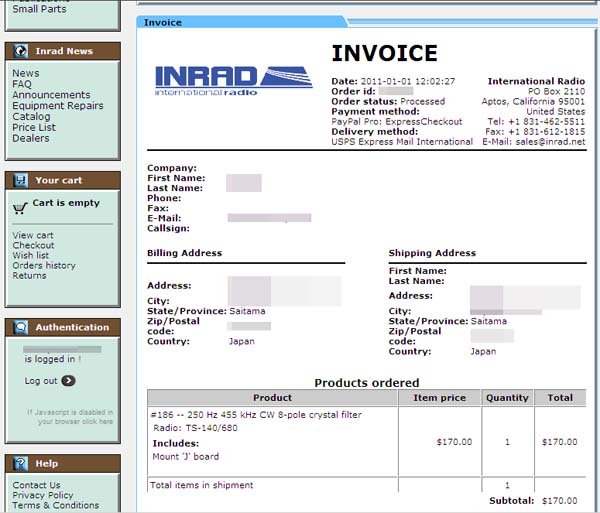Click the sales@inrad.net email address
Image resolution: width=600 pixels, height=513 pixels.
[550, 142]
